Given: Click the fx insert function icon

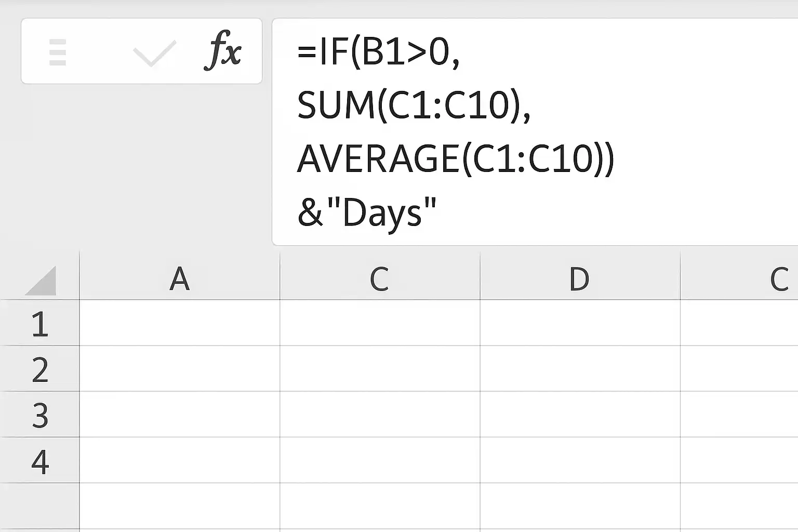Looking at the screenshot, I should point(223,50).
